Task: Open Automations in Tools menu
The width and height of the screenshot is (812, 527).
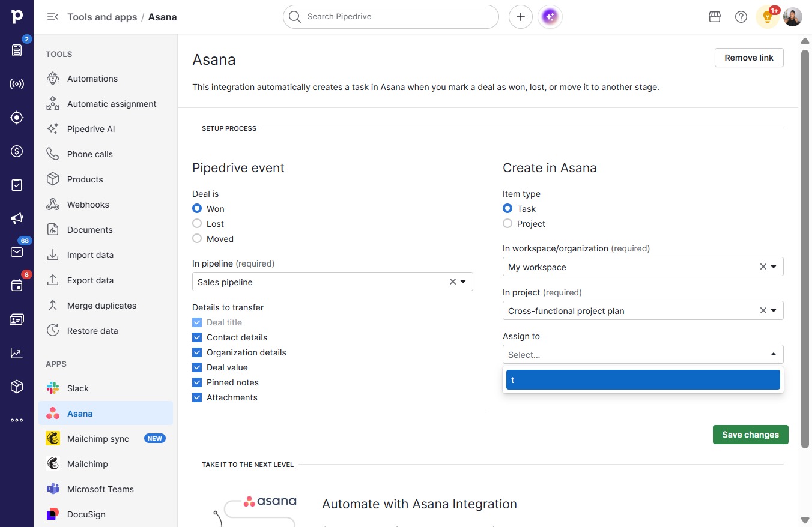Action: (106, 79)
